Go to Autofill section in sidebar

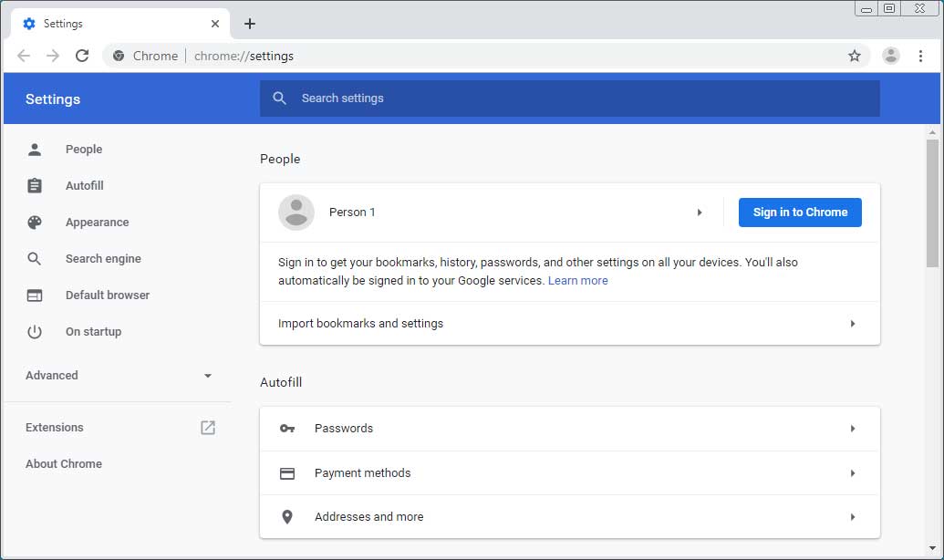pos(84,185)
